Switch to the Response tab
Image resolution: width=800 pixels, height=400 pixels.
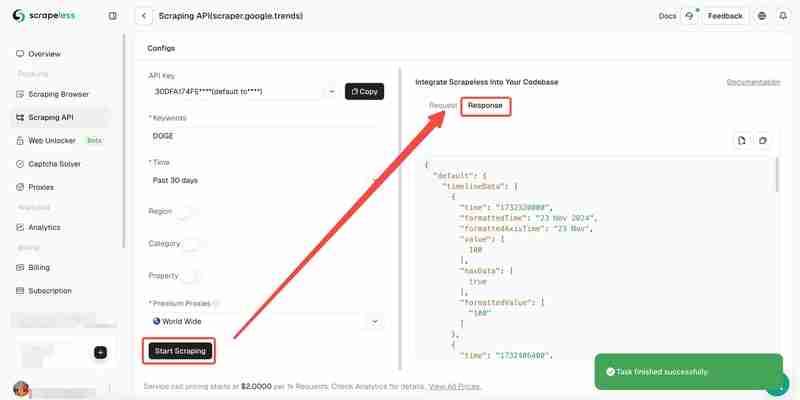(x=485, y=106)
